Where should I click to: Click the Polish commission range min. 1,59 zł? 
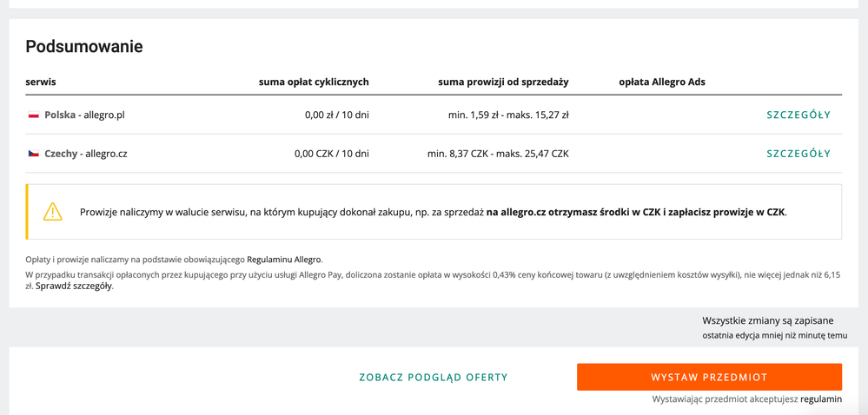point(508,115)
